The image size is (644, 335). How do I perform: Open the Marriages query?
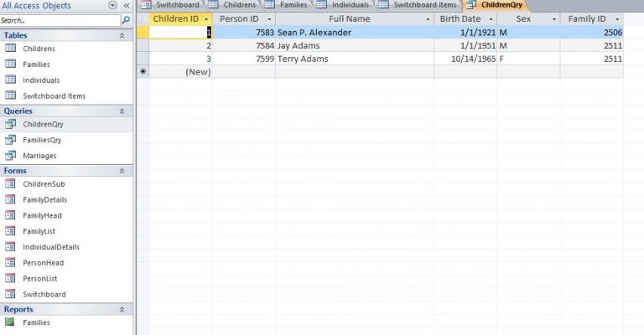click(39, 156)
